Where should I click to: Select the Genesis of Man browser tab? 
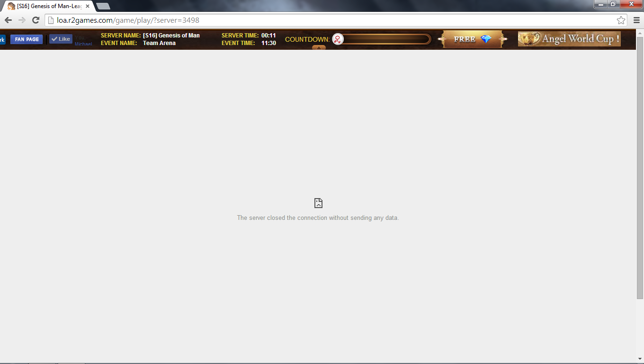click(47, 6)
